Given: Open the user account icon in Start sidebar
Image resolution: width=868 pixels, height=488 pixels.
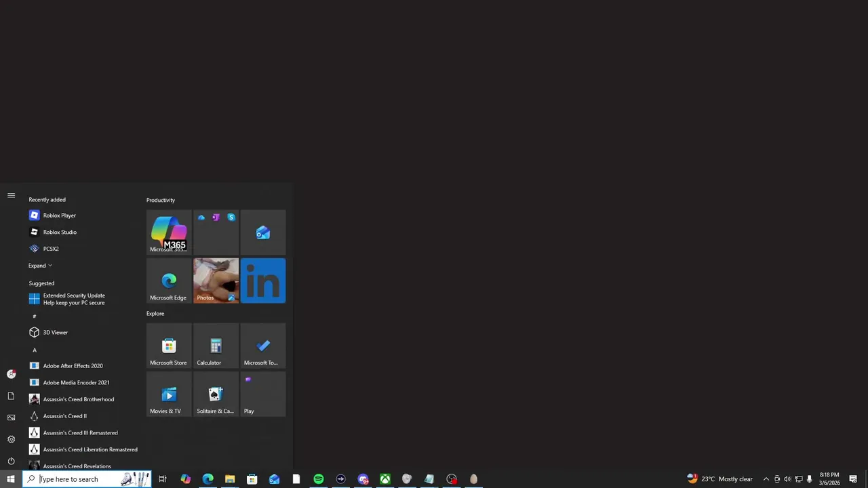Looking at the screenshot, I should tap(11, 374).
